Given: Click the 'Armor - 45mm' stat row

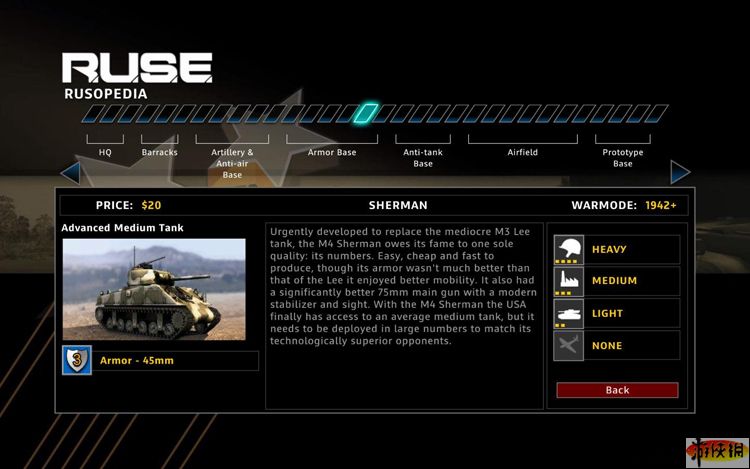Looking at the screenshot, I should coord(175,360).
